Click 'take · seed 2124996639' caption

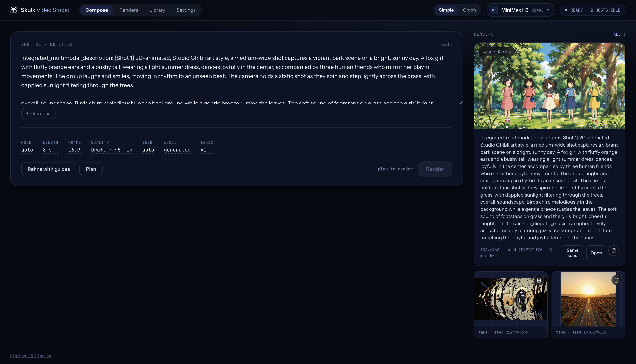(x=503, y=332)
